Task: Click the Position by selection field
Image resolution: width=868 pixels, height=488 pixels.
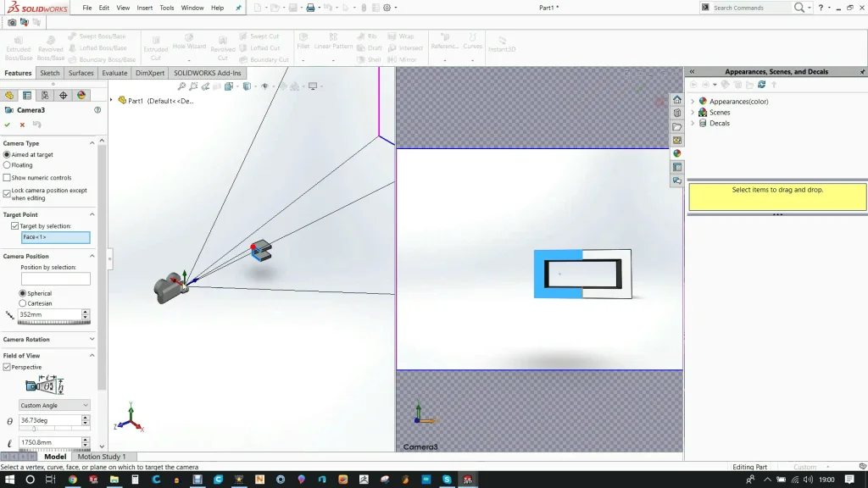Action: 55,279
